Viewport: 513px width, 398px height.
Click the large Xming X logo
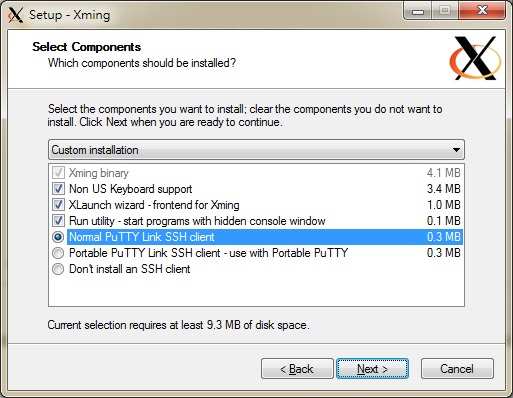coord(475,58)
